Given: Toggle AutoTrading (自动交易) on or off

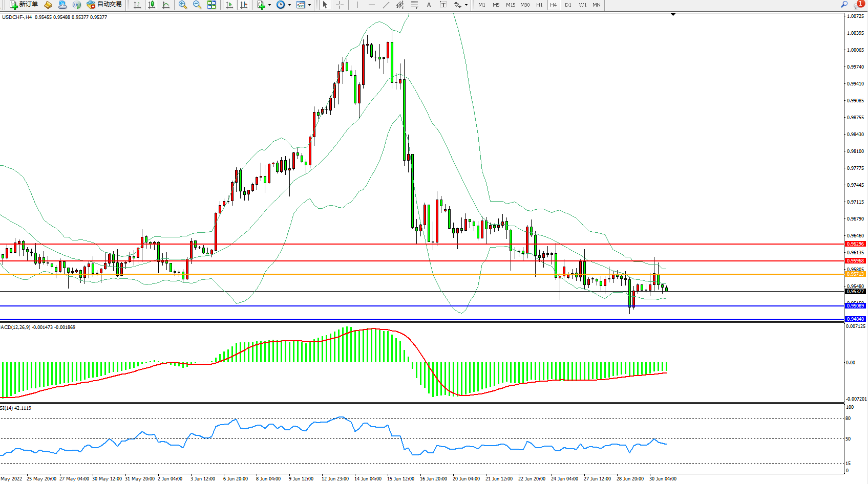Looking at the screenshot, I should 104,5.
